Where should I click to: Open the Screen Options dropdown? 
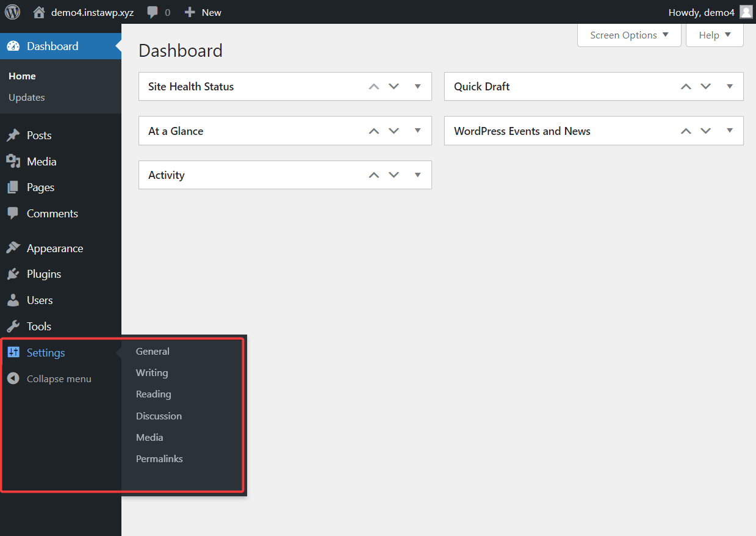pyautogui.click(x=628, y=35)
